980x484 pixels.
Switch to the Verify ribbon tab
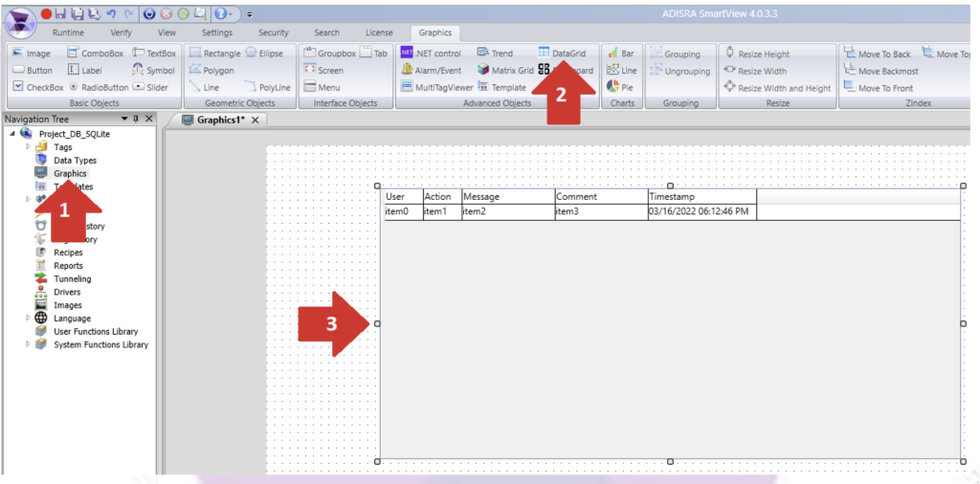(122, 33)
